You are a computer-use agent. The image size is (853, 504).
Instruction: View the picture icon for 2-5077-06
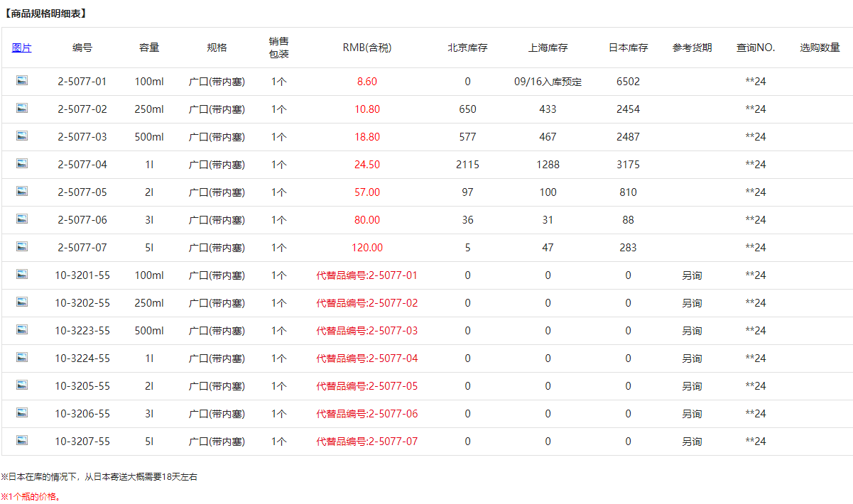coord(22,219)
